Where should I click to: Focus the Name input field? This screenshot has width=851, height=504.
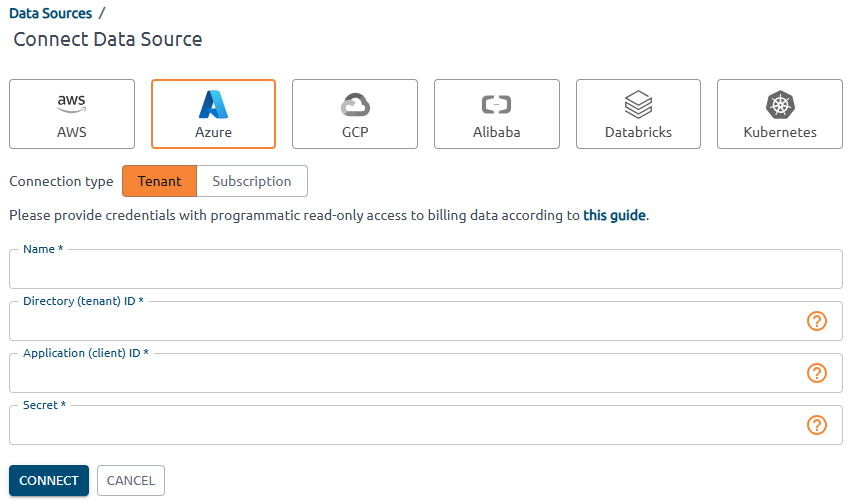pos(426,269)
